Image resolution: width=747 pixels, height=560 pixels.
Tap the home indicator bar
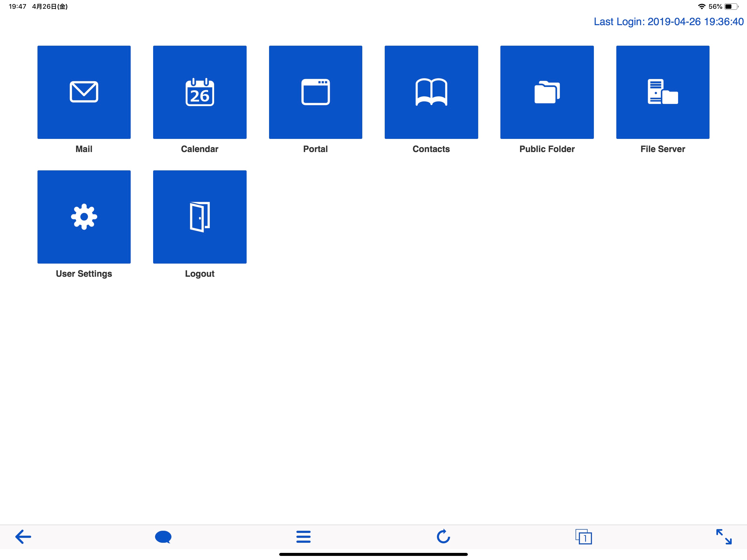click(x=373, y=554)
